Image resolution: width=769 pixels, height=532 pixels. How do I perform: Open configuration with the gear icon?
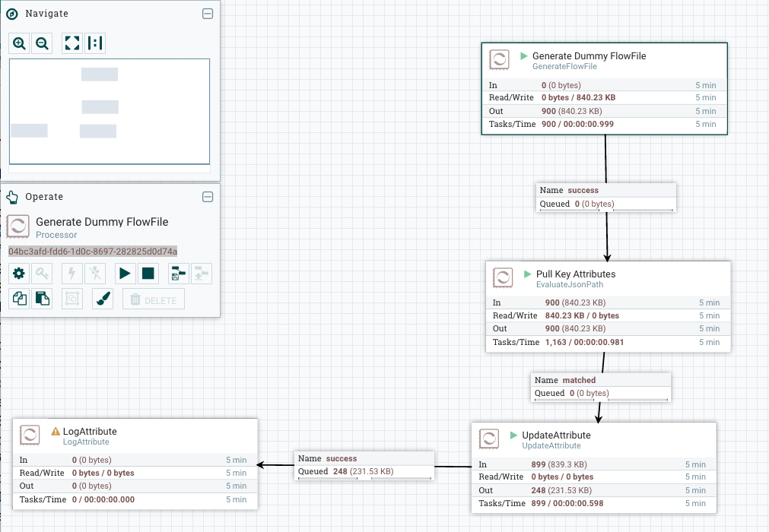click(x=19, y=273)
